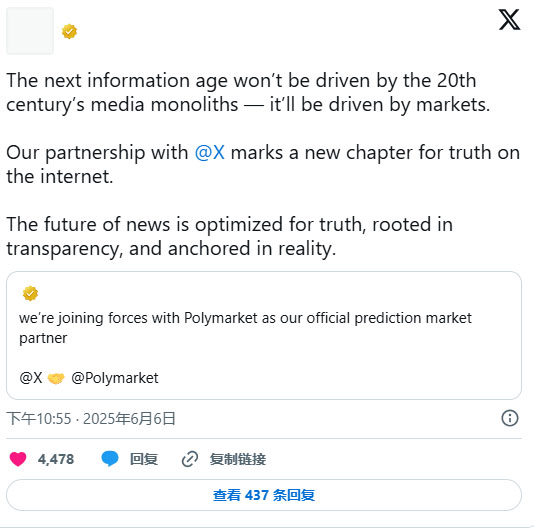Image resolution: width=534 pixels, height=529 pixels.
Task: Click the verified badge inside the quoted post
Action: (30, 293)
